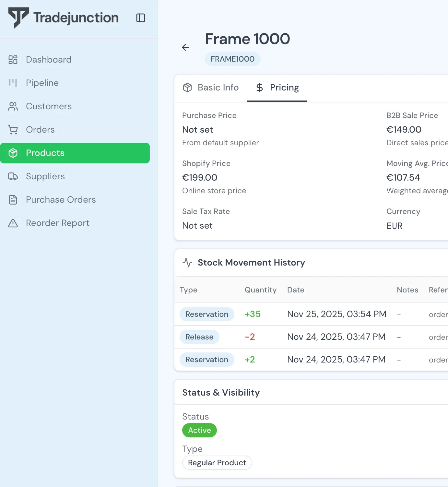Viewport: 448px width, 487px height.
Task: Click the moving average price €107.54
Action: click(403, 178)
